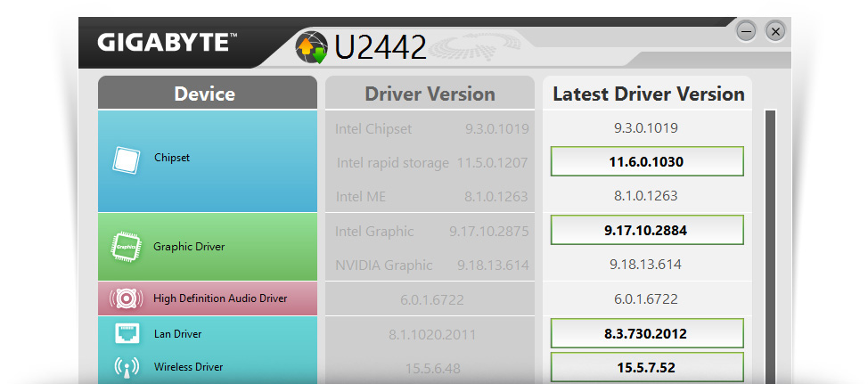Viewport: 868px width, 384px height.
Task: Click latest Intel ME version 8.1.0.1263
Action: 646,196
